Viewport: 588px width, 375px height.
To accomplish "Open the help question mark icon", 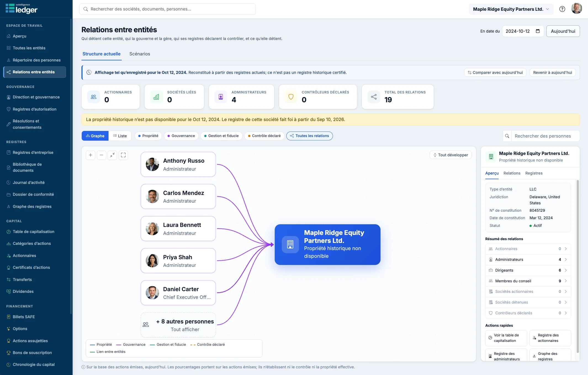I will (562, 9).
